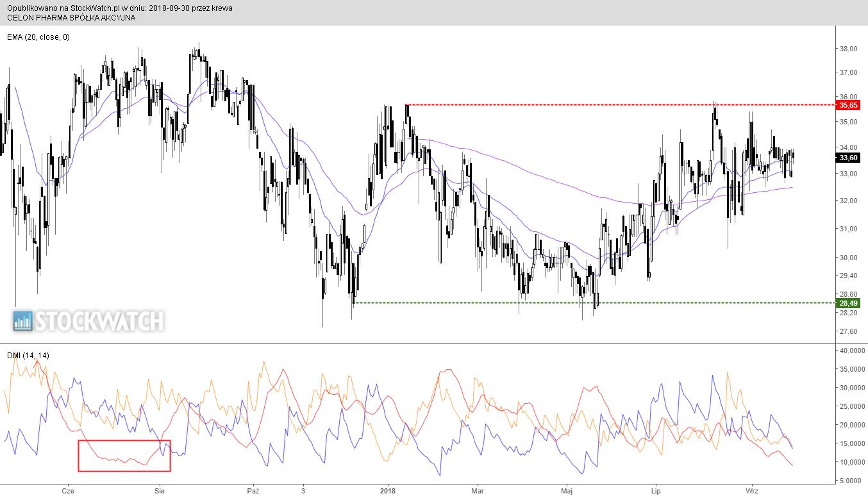Click the green 28,49 support price label
This screenshot has width=868, height=496.
coord(848,302)
